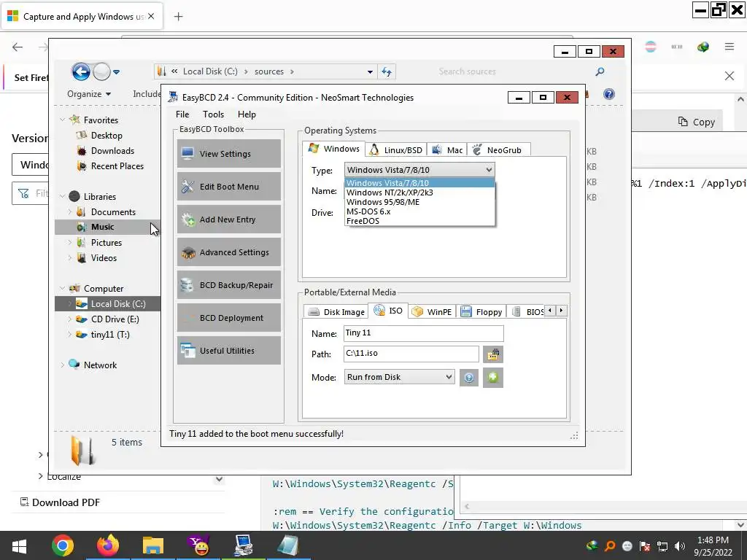Expand the Network tree node

click(x=63, y=365)
